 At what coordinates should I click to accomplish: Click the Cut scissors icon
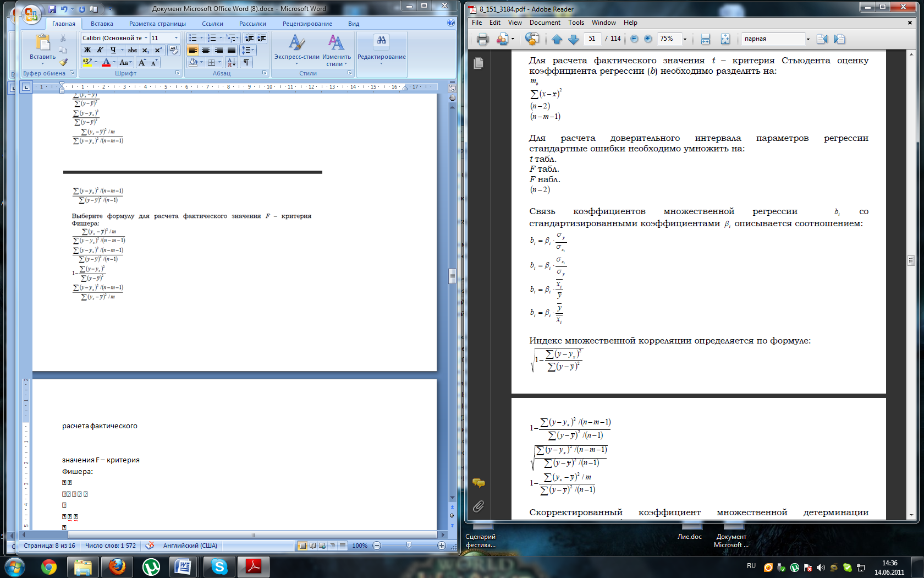tap(63, 38)
